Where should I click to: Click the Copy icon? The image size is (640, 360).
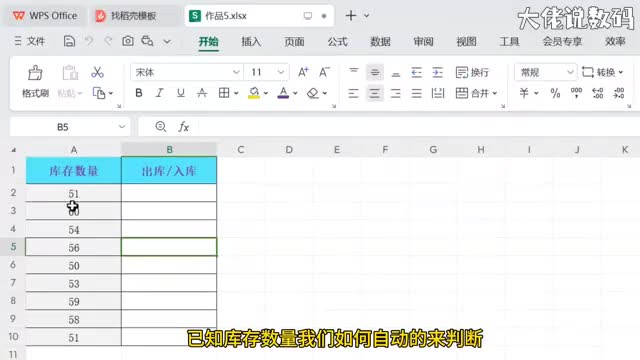pos(99,93)
